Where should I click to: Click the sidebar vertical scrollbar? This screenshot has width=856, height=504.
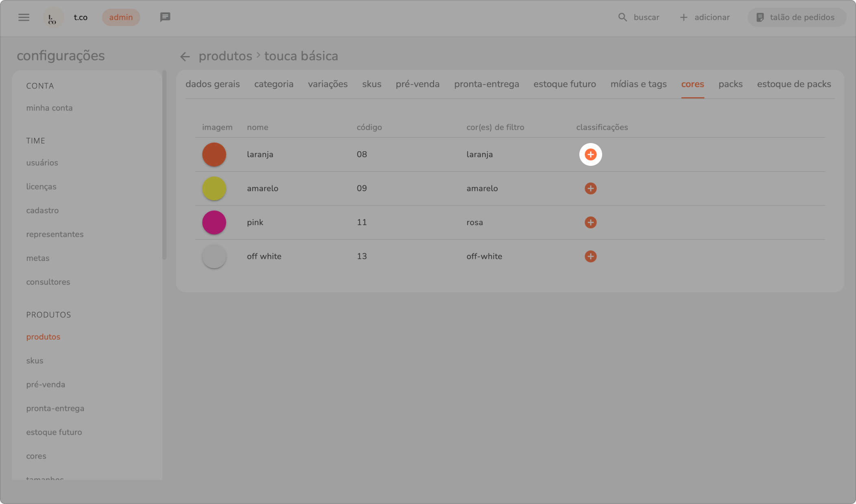pyautogui.click(x=164, y=165)
